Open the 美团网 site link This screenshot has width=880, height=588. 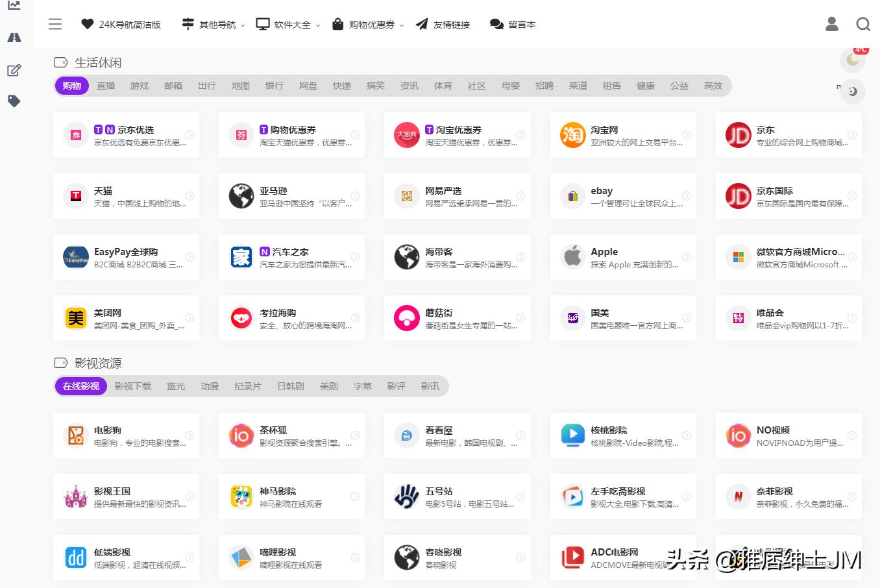(126, 317)
